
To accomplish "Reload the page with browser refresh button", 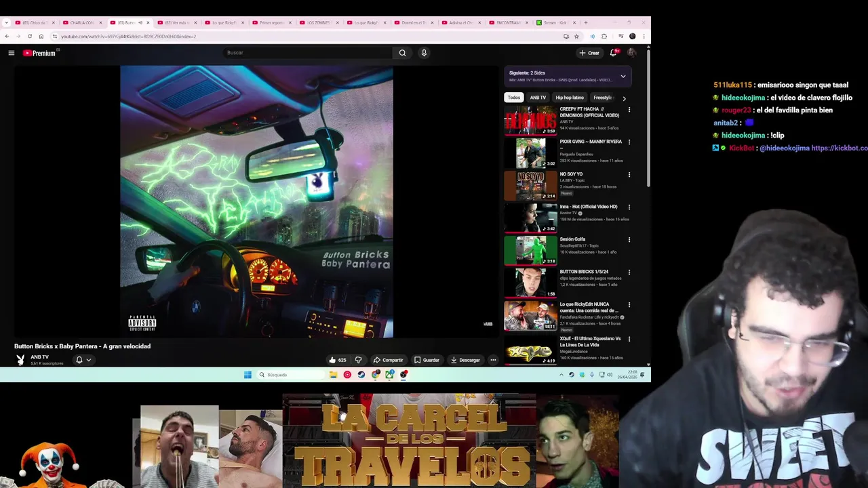I will (29, 36).
